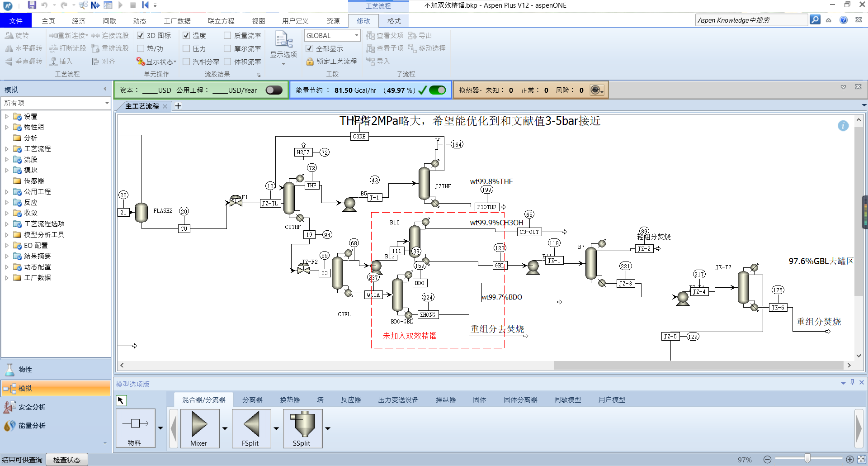Click the horizontal flip 水平翻转 icon
The width and height of the screenshot is (868, 466).
tap(9, 48)
